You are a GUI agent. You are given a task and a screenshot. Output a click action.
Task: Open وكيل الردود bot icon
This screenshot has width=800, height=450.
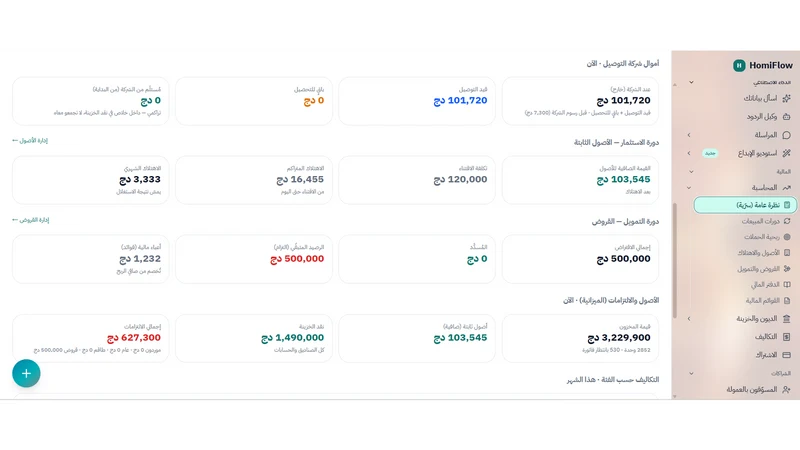(x=787, y=117)
